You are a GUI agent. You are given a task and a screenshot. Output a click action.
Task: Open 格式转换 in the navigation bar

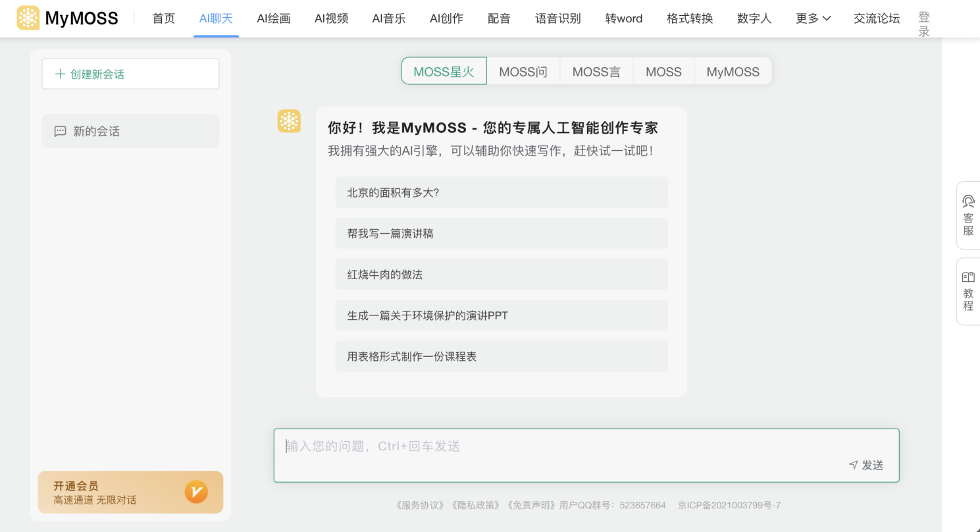[x=690, y=18]
